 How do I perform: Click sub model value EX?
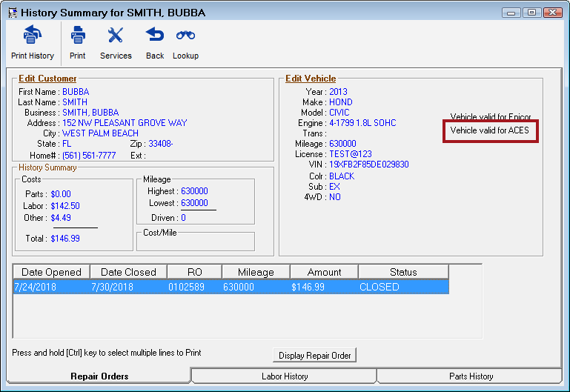click(334, 187)
